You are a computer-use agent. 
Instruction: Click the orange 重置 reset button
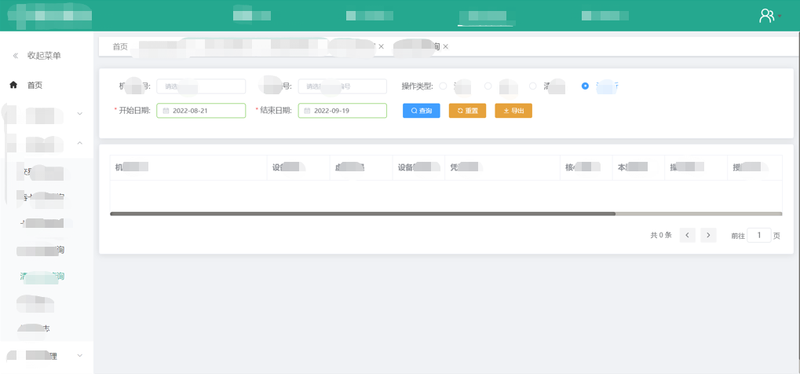click(467, 111)
